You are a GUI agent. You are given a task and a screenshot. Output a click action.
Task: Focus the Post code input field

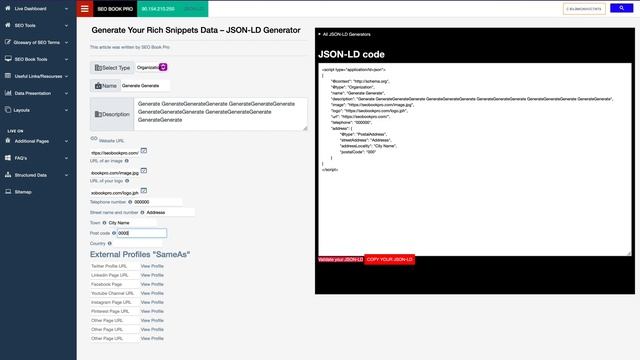point(142,233)
